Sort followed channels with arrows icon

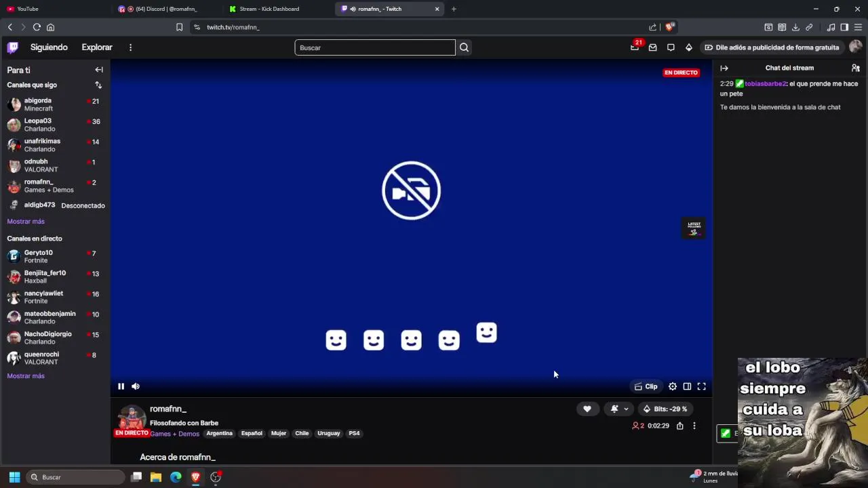click(98, 85)
